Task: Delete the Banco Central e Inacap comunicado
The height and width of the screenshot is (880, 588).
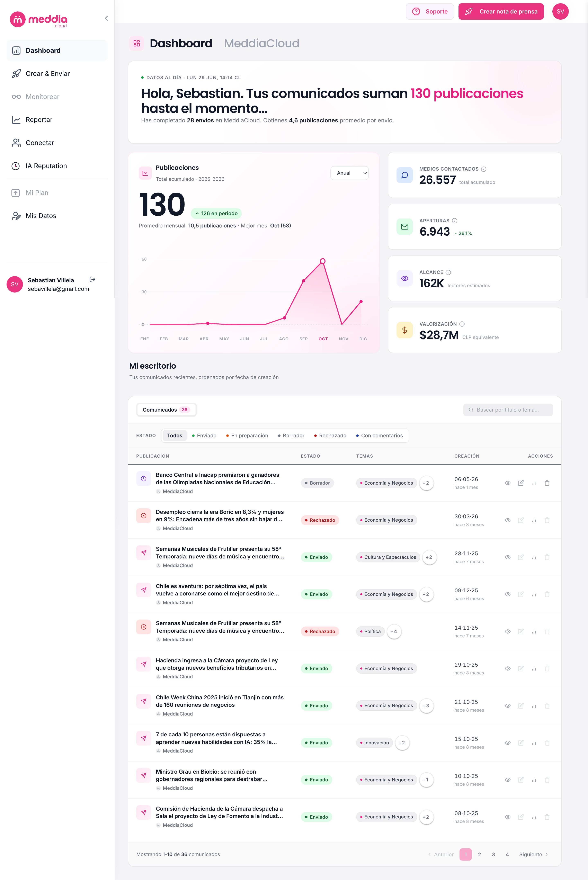Action: 547,483
